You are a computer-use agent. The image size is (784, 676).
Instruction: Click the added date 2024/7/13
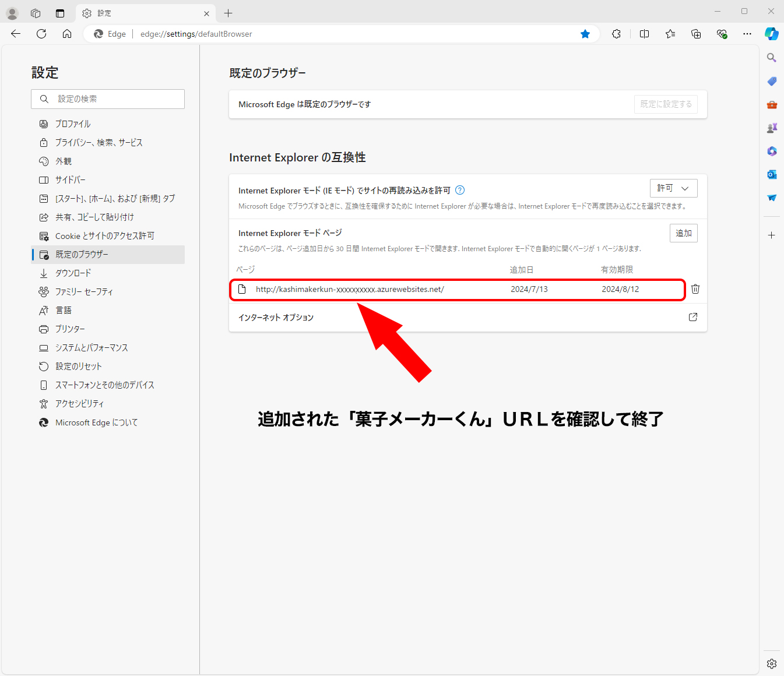click(529, 289)
